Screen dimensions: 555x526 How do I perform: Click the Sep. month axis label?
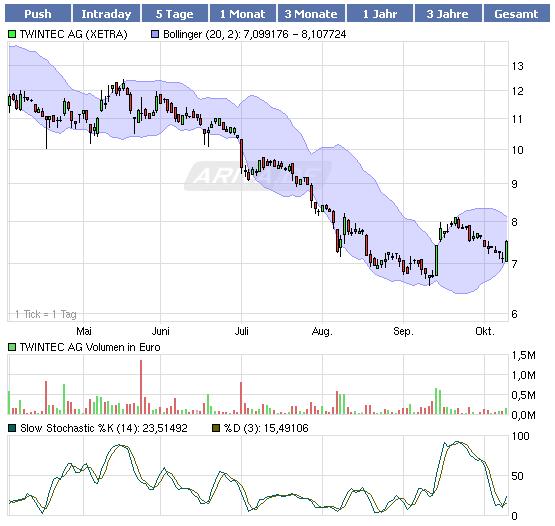404,331
